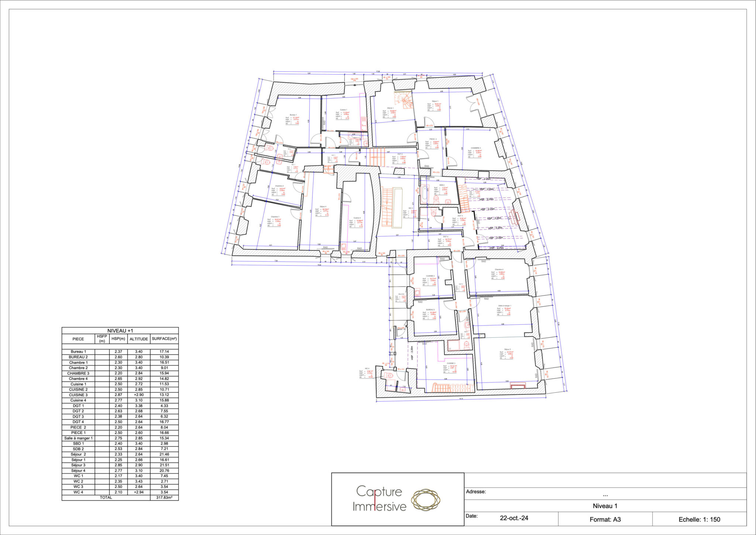Click the central stairwell arrow staircase
Viewport: 756px width, 535px height.
[x=387, y=207]
